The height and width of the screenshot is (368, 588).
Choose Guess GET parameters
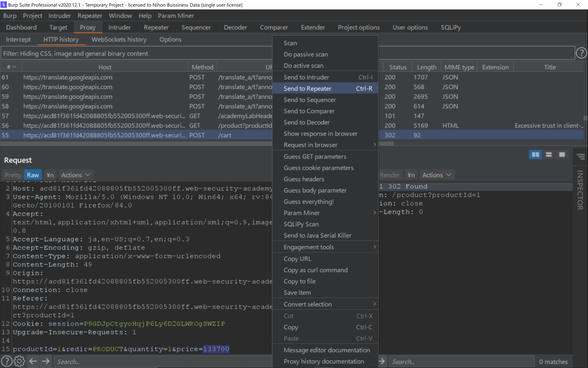pyautogui.click(x=325, y=157)
